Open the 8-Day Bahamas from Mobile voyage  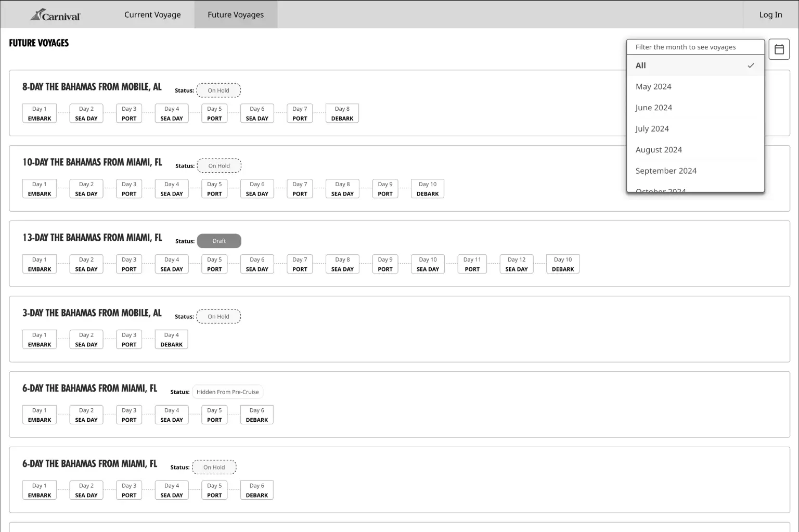pos(92,87)
